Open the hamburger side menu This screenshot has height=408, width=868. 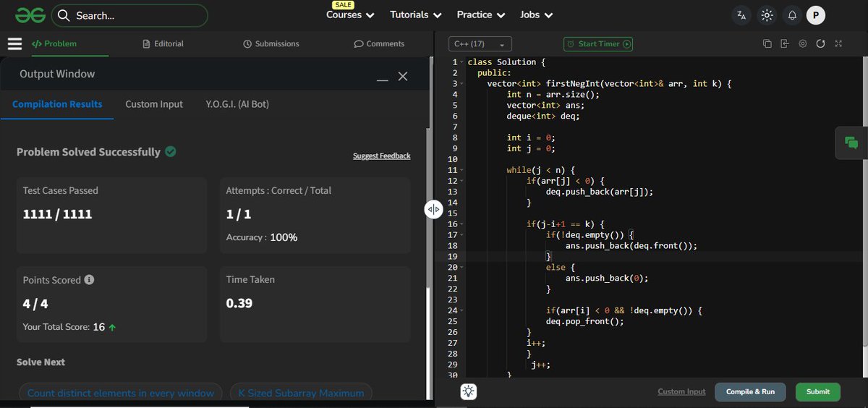(x=14, y=44)
